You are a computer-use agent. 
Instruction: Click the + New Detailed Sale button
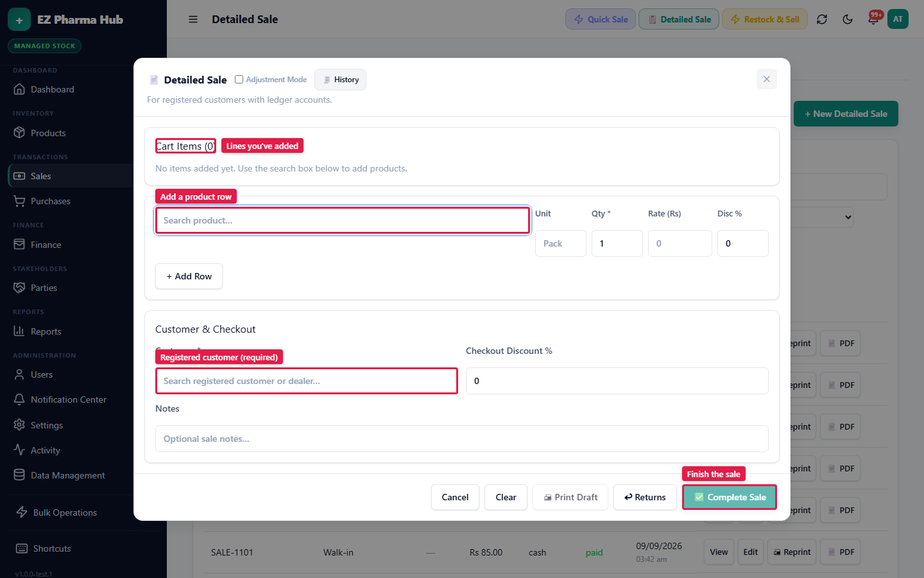tap(846, 114)
